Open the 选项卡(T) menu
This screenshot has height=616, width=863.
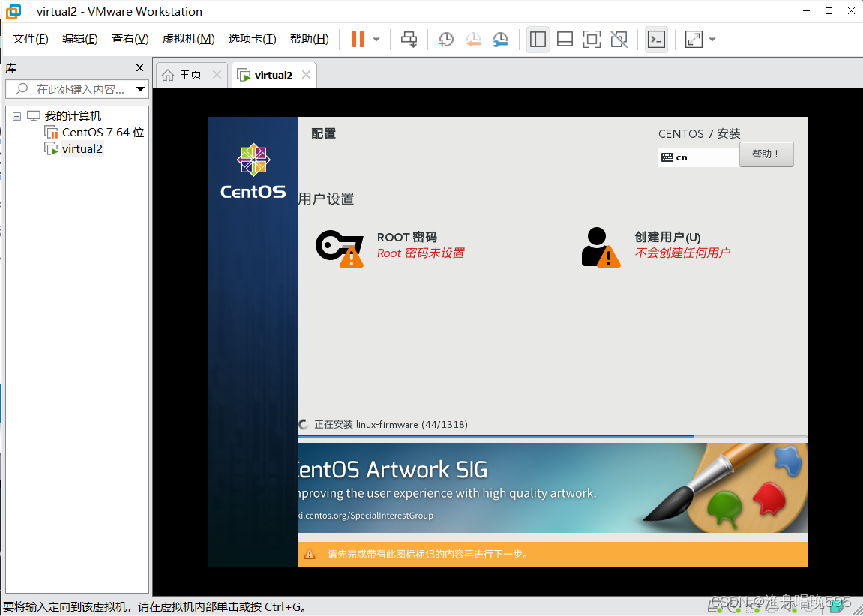(x=252, y=39)
